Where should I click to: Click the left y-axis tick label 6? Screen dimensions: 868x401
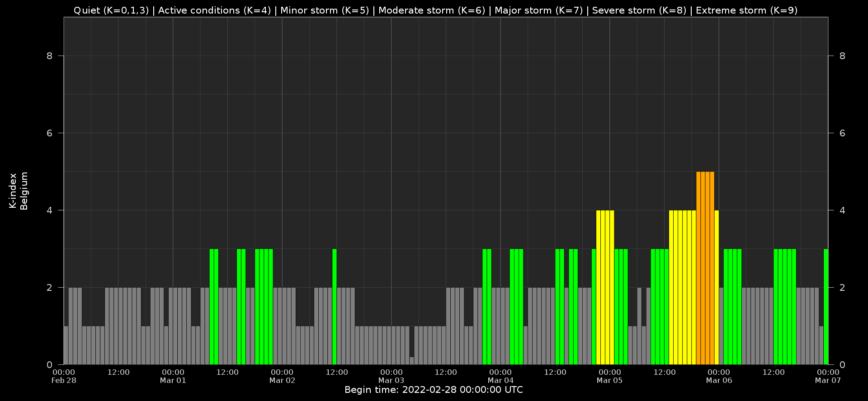click(49, 133)
